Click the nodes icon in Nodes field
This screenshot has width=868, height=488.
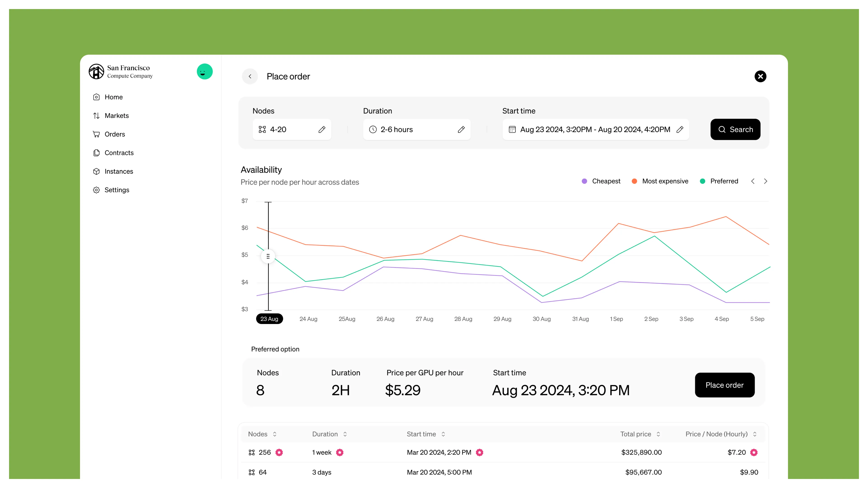pyautogui.click(x=262, y=129)
